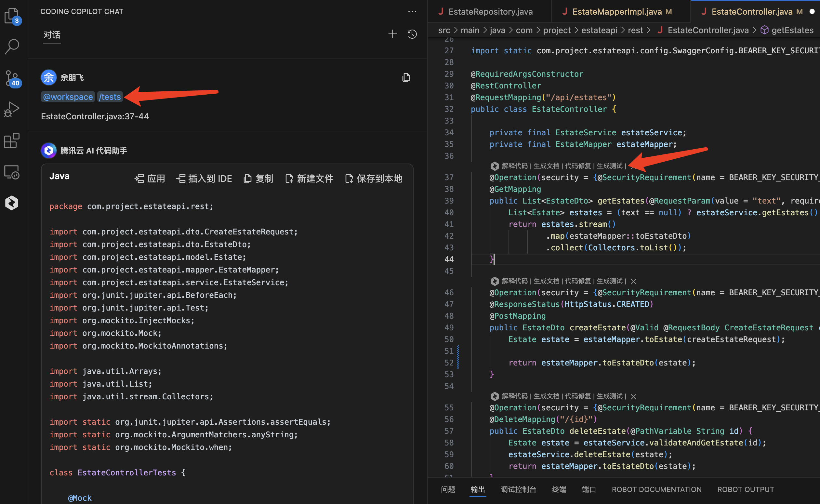Click the rest breadcrumb segment

click(635, 30)
